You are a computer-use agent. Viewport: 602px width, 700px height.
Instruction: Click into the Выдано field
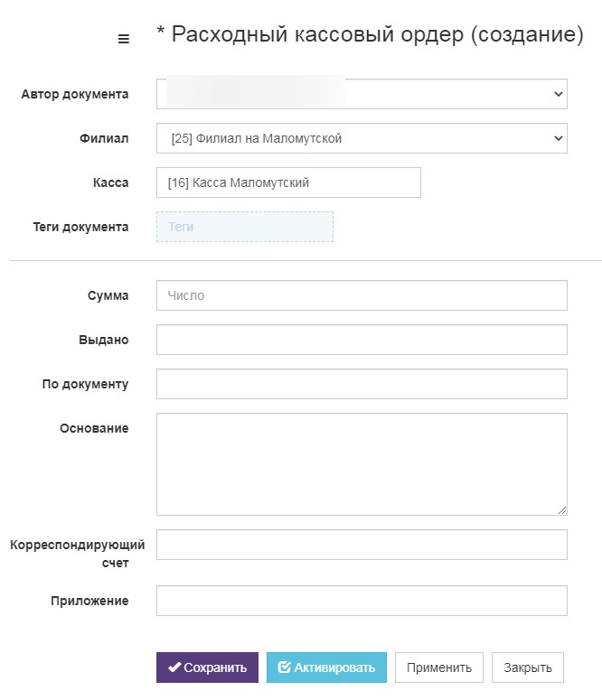pyautogui.click(x=362, y=340)
